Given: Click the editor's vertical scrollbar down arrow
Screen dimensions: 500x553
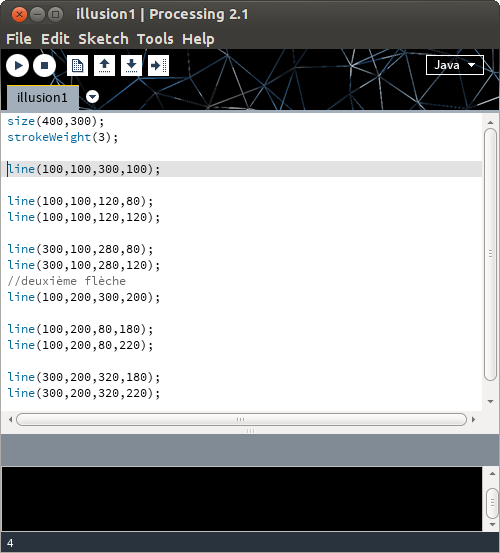Looking at the screenshot, I should pos(490,401).
